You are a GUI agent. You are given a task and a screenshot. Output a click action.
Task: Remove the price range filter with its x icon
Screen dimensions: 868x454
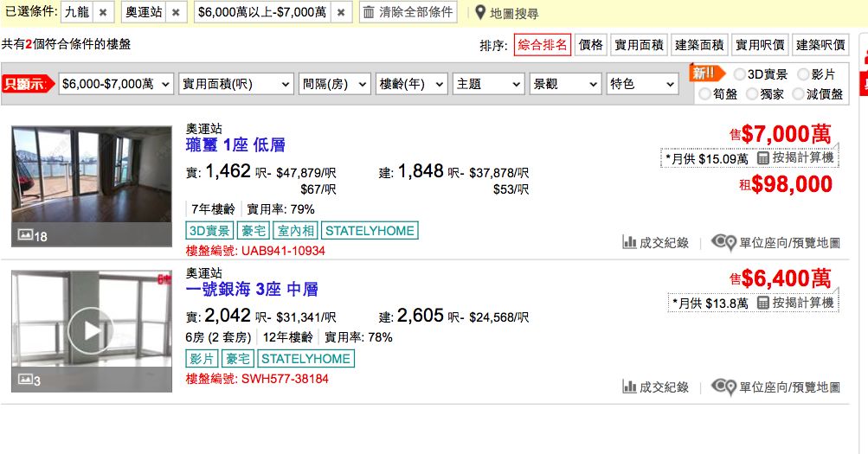coord(341,12)
